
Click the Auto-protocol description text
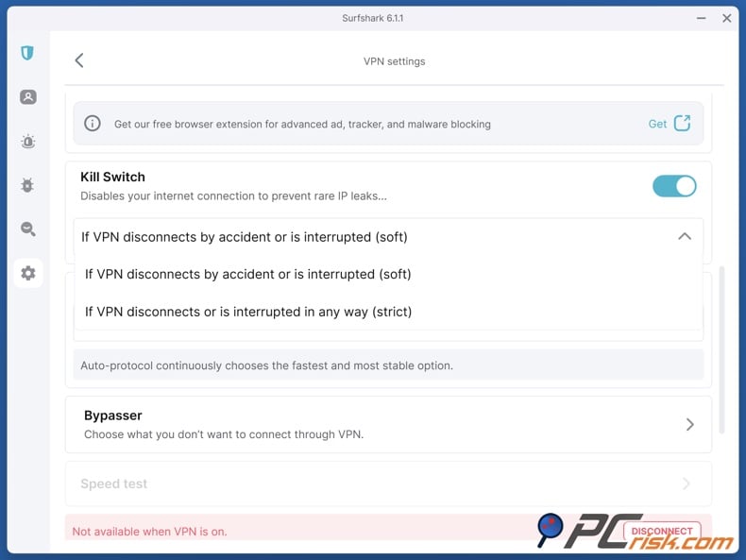pos(266,365)
